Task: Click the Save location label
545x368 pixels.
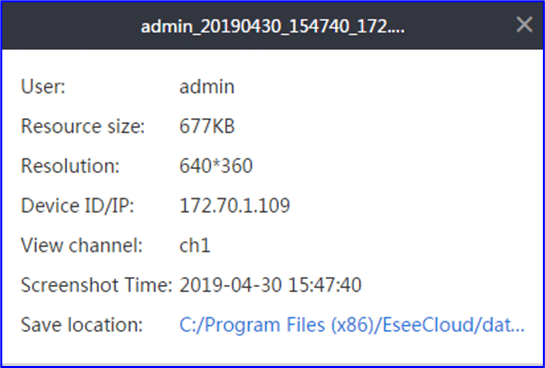Action: (x=82, y=325)
